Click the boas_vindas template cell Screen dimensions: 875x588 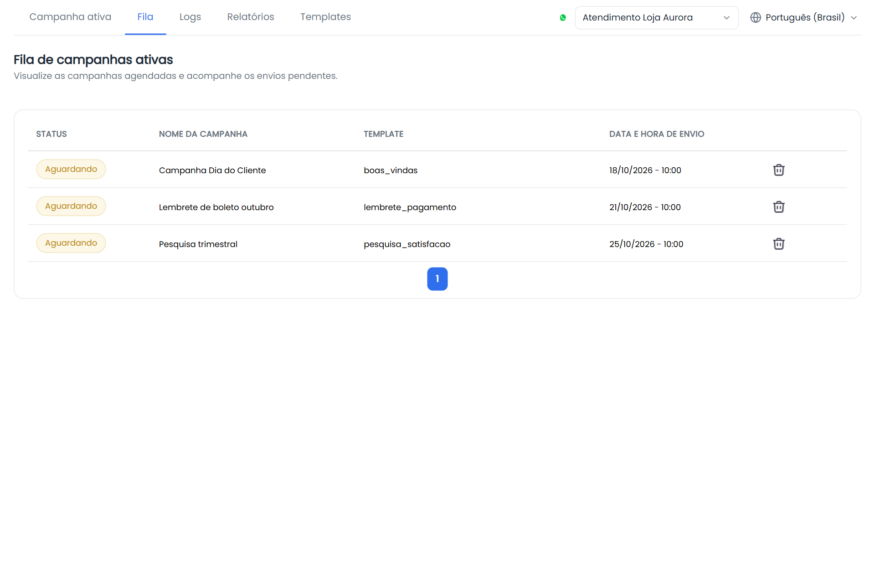tap(391, 170)
